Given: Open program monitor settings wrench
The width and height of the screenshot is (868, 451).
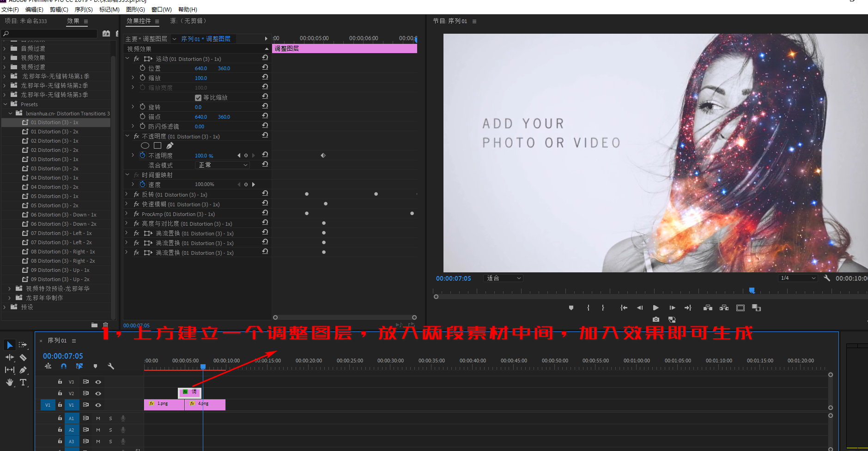Looking at the screenshot, I should click(x=827, y=278).
